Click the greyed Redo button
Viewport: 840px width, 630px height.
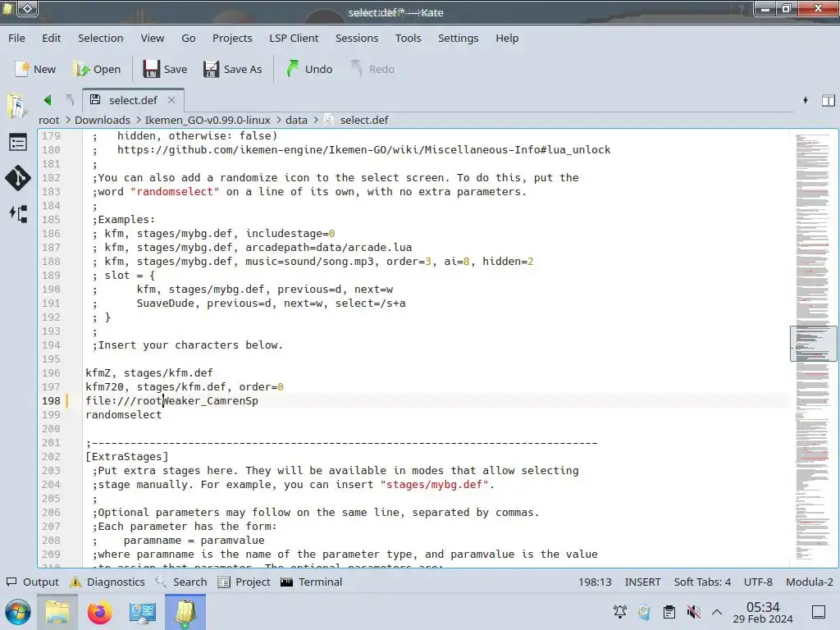(372, 69)
